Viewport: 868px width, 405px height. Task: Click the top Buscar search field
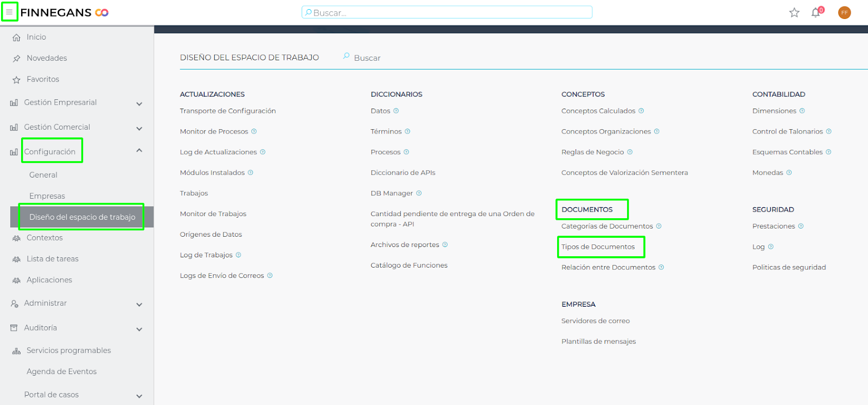point(446,12)
